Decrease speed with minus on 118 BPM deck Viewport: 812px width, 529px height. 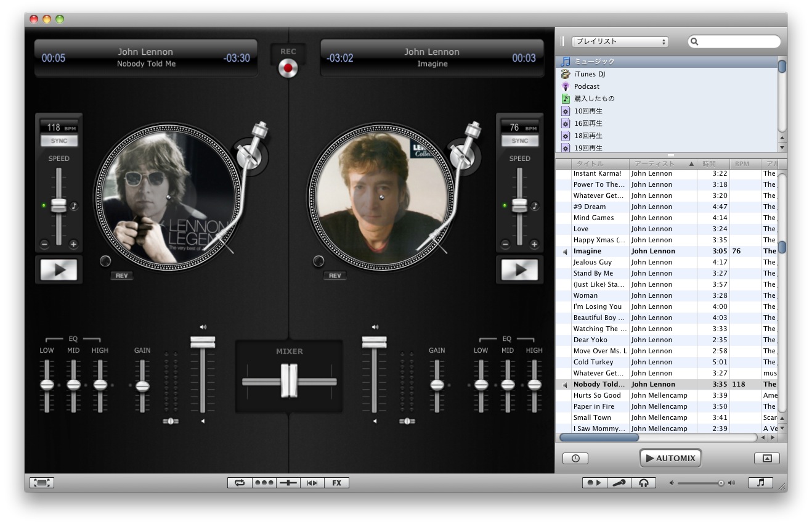(44, 244)
